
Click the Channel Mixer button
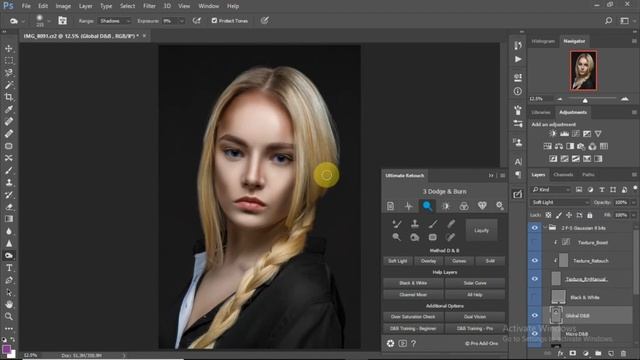coord(413,294)
